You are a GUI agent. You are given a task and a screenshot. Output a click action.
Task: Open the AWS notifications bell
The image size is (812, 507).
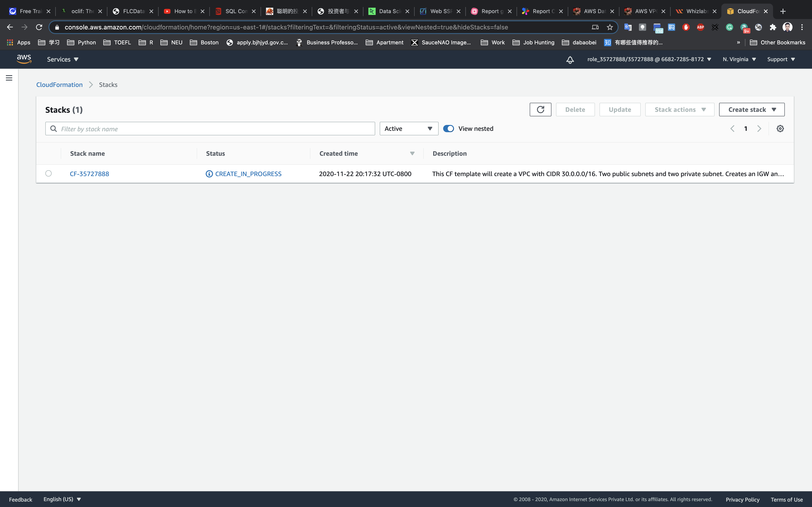(570, 60)
